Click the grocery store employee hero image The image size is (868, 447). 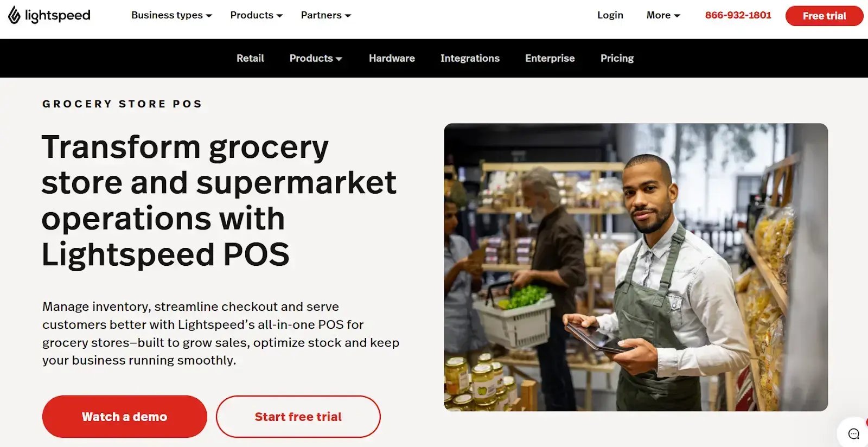coord(636,267)
